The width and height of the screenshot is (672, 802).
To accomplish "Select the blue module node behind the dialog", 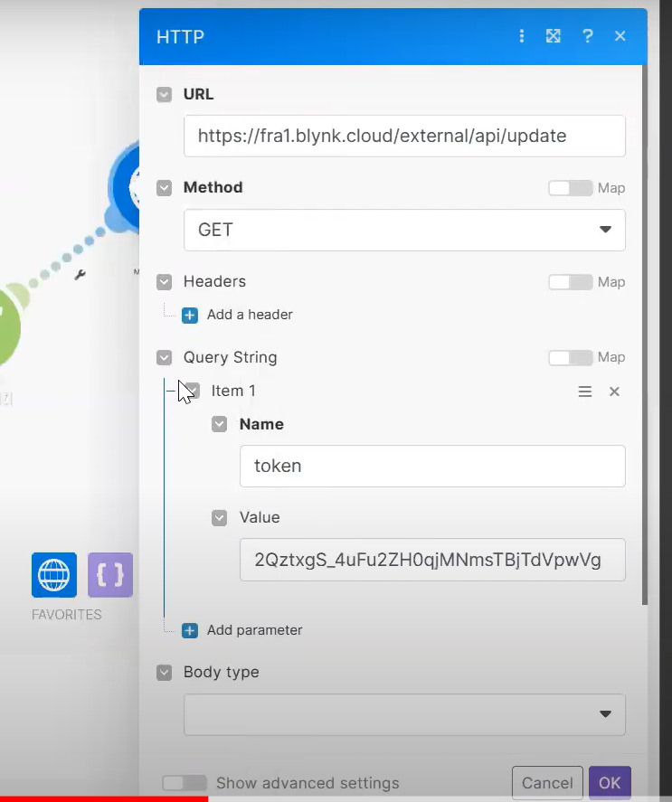I will click(x=125, y=189).
